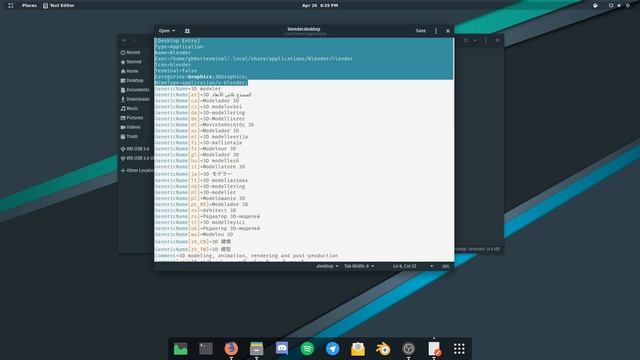Screen dimensions: 640x360
Task: Open Pictures in Files sidebar
Action: coord(134,118)
